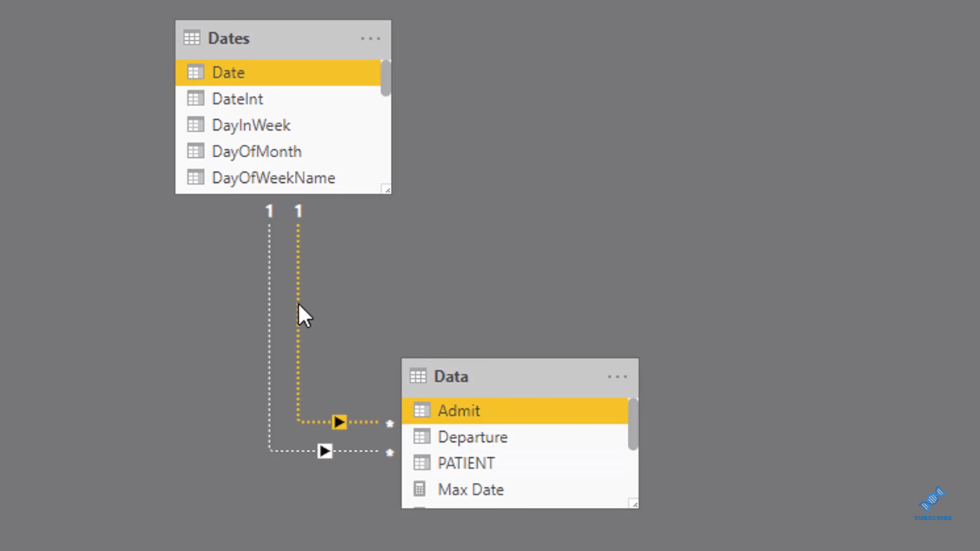Click the calculator icon beside Max Date
This screenshot has height=551, width=980.
click(x=420, y=489)
